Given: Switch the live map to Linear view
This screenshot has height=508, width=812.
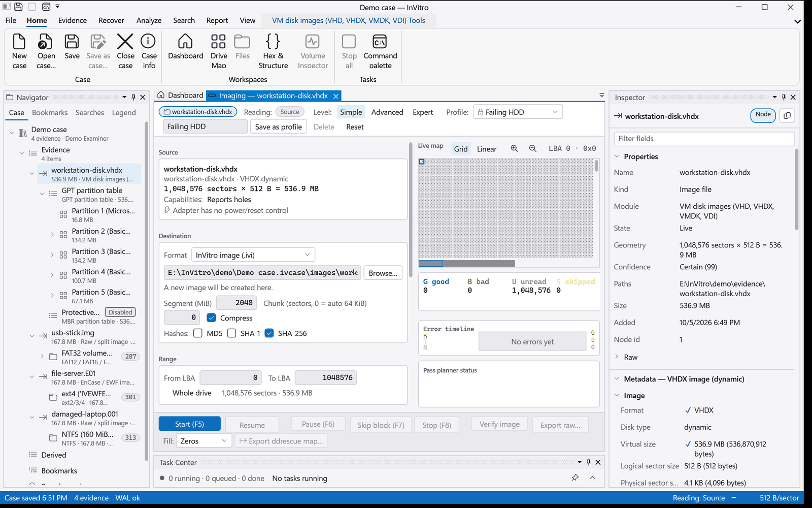Looking at the screenshot, I should pos(487,149).
